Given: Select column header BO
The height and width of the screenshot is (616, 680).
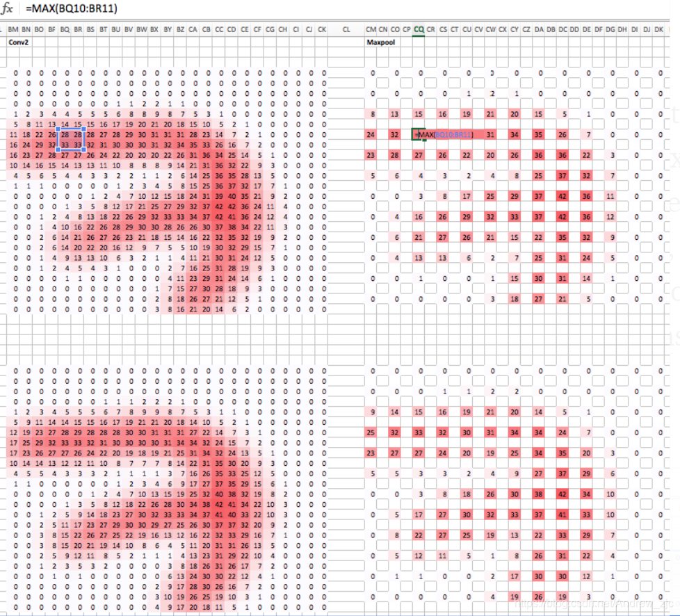Looking at the screenshot, I should [39, 29].
